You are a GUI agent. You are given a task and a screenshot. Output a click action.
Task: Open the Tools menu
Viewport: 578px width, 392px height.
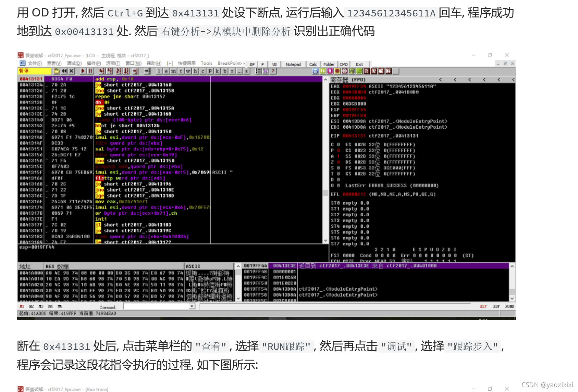pyautogui.click(x=206, y=63)
